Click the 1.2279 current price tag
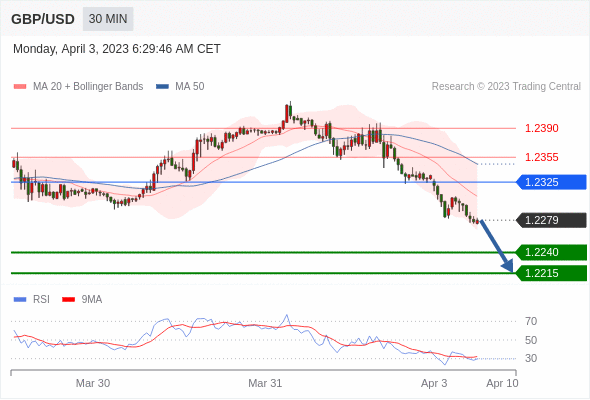 pos(551,220)
